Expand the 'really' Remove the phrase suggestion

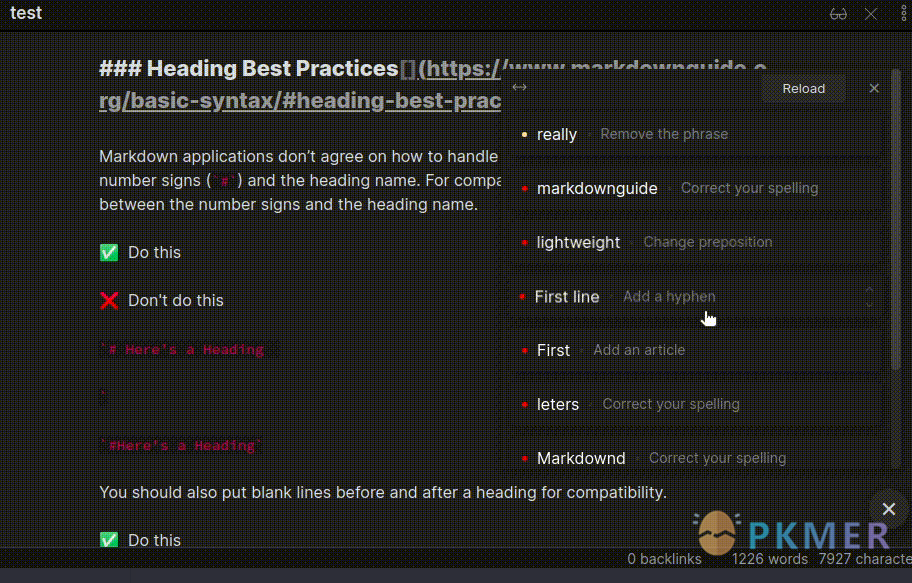tap(695, 134)
